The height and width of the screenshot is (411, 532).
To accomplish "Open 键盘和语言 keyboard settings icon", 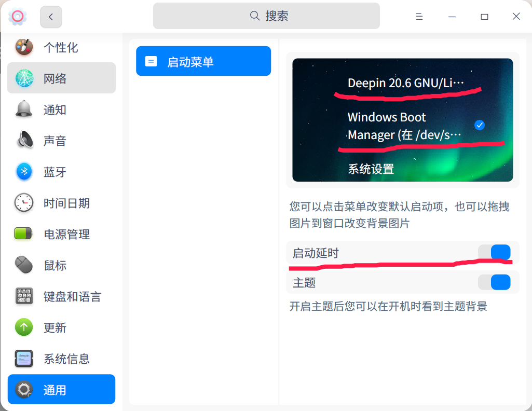I will [23, 296].
